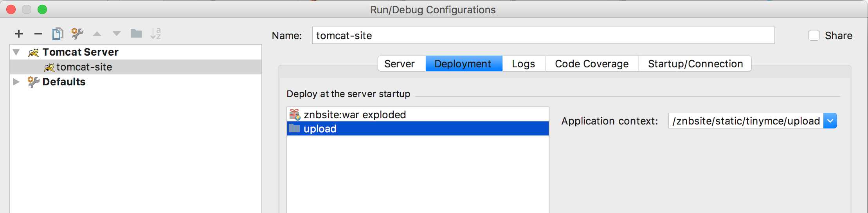Click Defaults wrench icon in tree

33,82
